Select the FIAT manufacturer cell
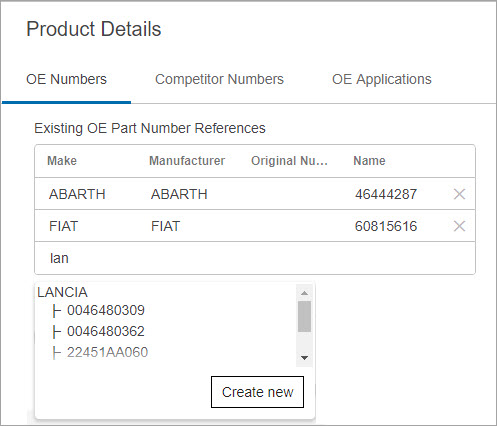 click(166, 226)
